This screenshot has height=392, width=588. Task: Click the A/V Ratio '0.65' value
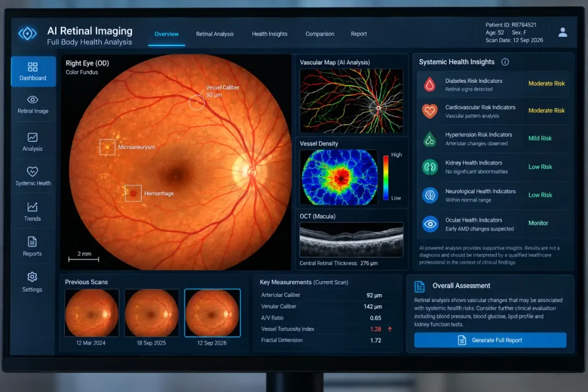click(x=376, y=318)
